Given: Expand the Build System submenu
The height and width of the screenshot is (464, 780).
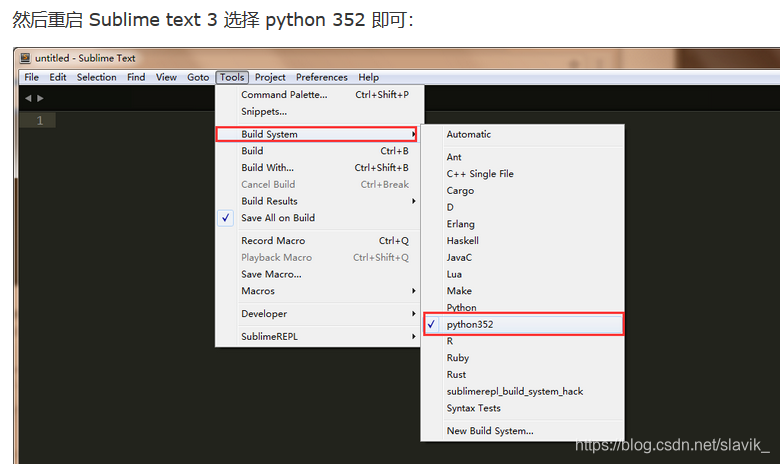Looking at the screenshot, I should (x=317, y=134).
